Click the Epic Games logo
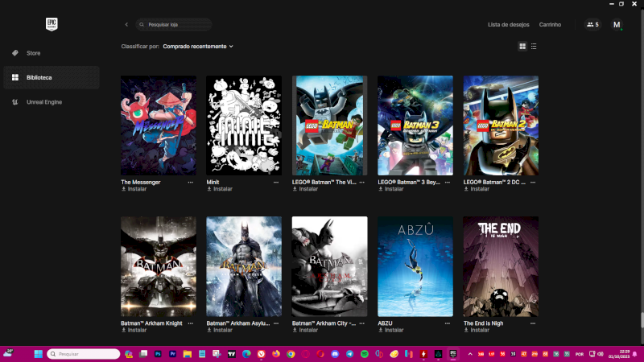 click(x=52, y=24)
